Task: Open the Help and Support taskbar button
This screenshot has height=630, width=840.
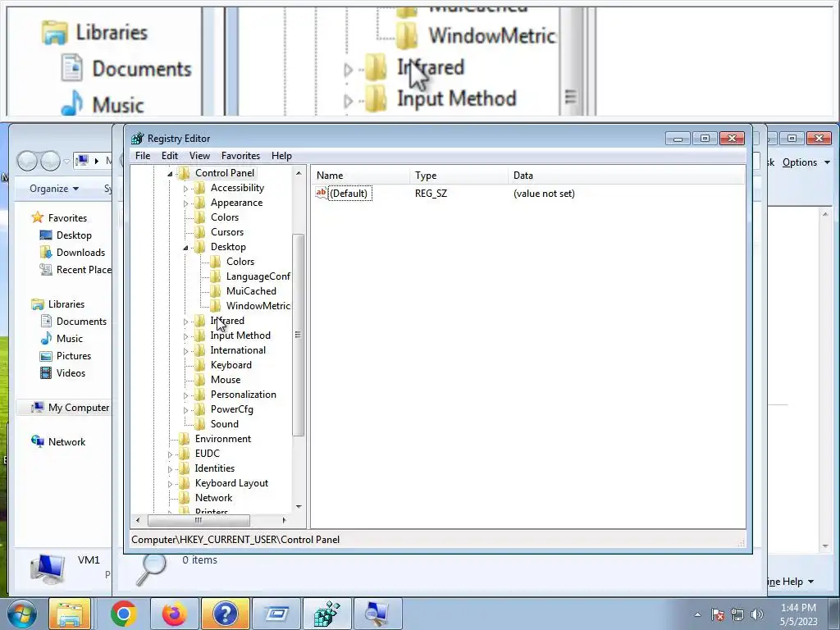Action: (225, 614)
